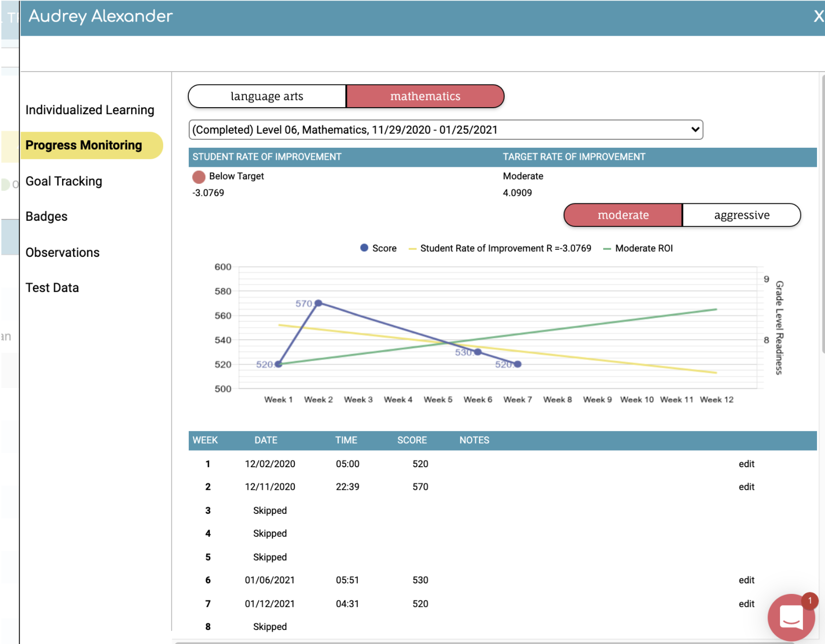Edit the week 2 entry dated 12/11/2020
825x644 pixels.
pos(746,487)
